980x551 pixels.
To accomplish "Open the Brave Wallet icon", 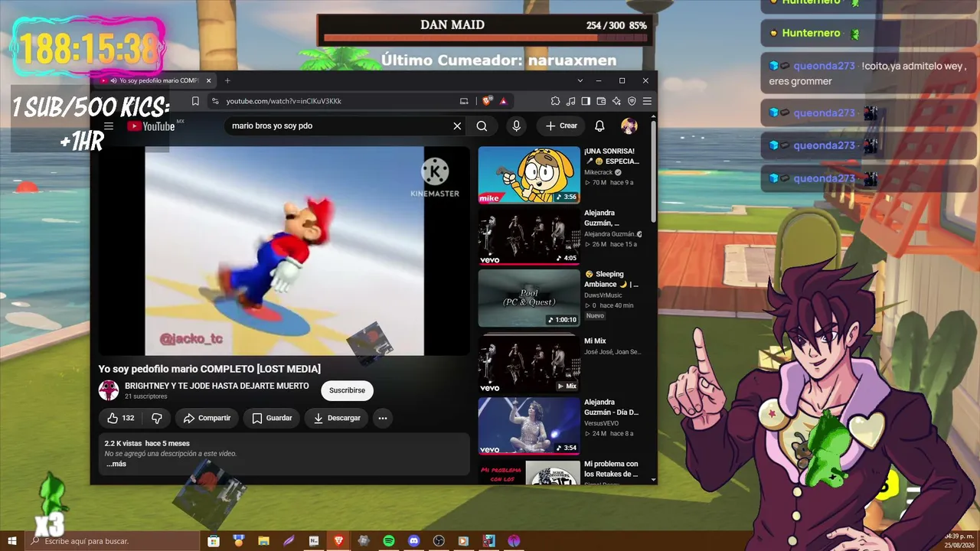I will (x=602, y=101).
